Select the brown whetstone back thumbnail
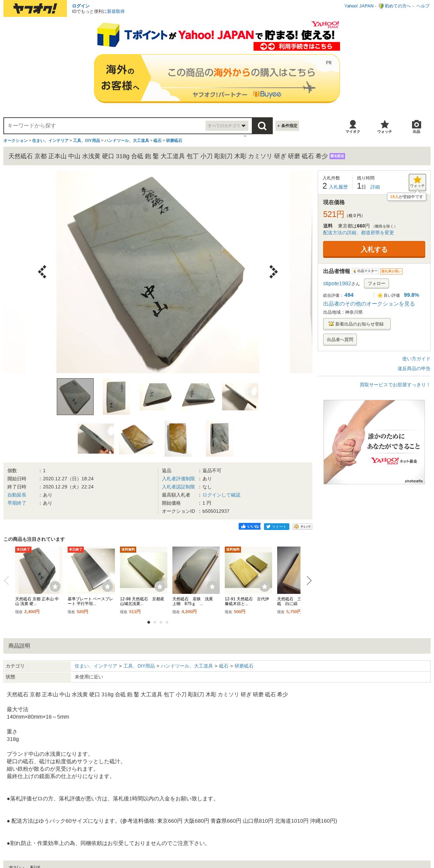 click(137, 439)
